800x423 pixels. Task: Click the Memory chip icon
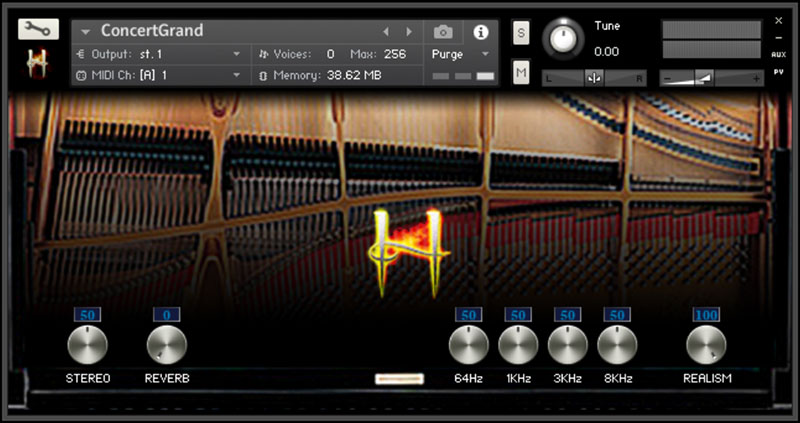coord(264,76)
